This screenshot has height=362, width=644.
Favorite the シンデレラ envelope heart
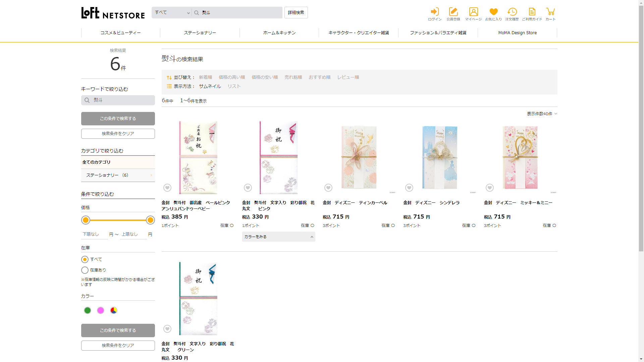409,188
